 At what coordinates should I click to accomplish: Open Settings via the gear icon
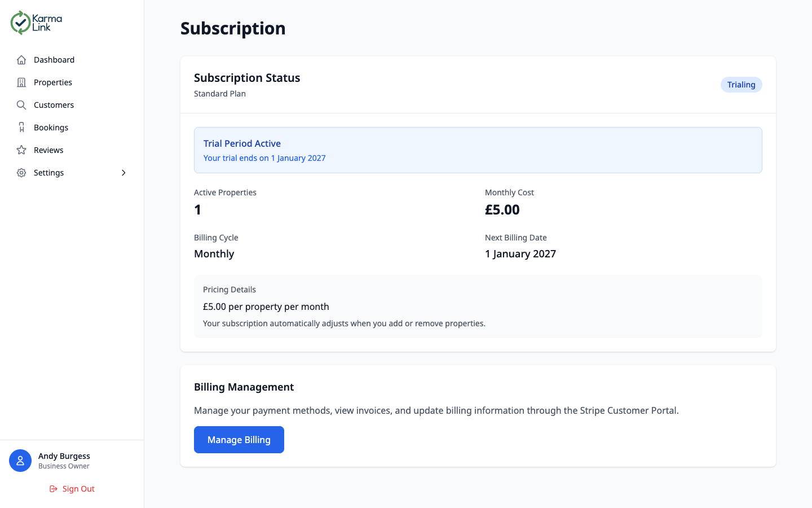coord(21,172)
